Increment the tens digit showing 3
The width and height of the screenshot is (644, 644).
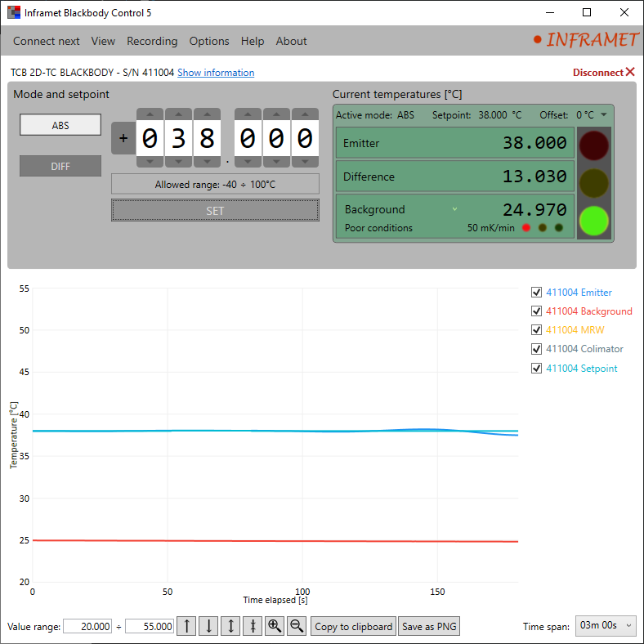point(178,114)
